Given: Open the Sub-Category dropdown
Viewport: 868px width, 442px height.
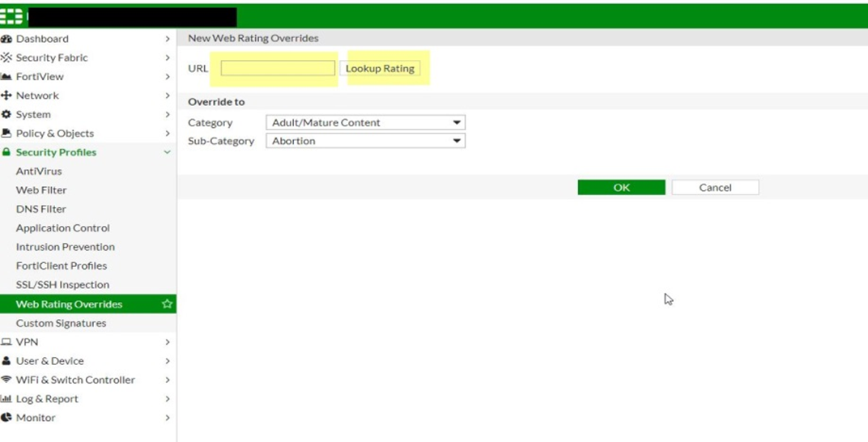Looking at the screenshot, I should 365,141.
